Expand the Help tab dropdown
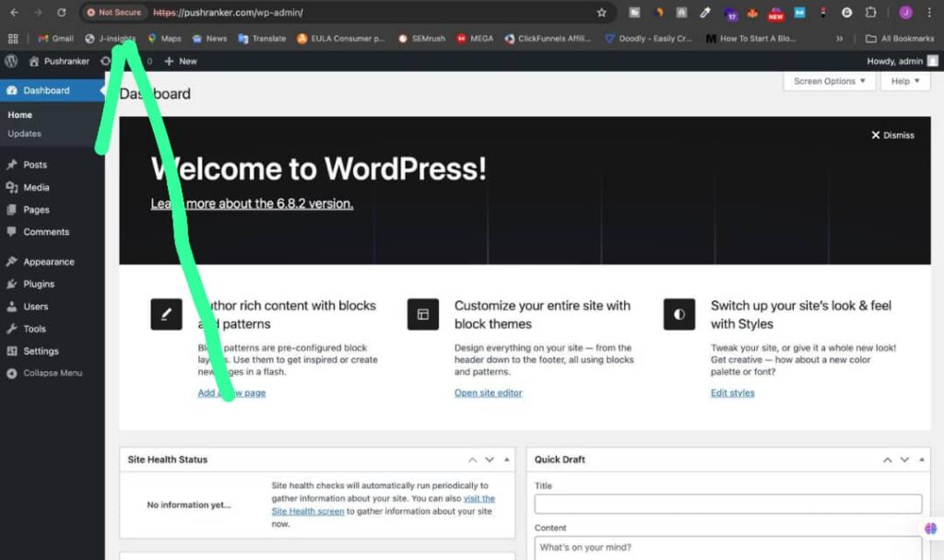Screen dimensions: 944x560 click(905, 81)
